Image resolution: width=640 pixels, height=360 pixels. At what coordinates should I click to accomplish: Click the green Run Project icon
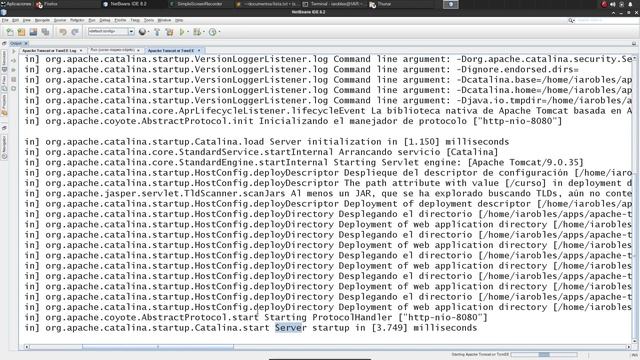182,32
